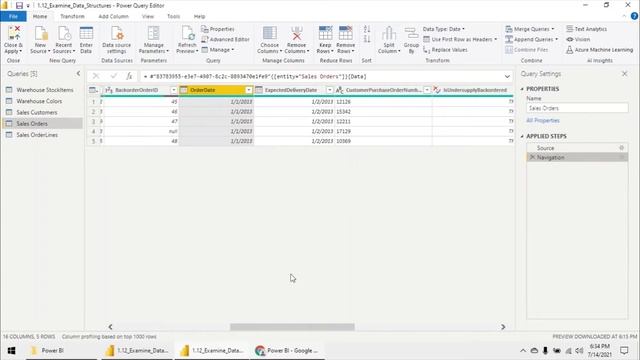Open Text Analytics
This screenshot has height=360, width=640.
click(587, 29)
